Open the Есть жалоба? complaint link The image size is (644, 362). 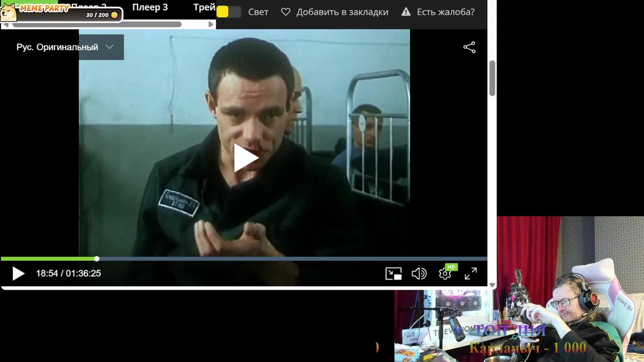click(446, 12)
